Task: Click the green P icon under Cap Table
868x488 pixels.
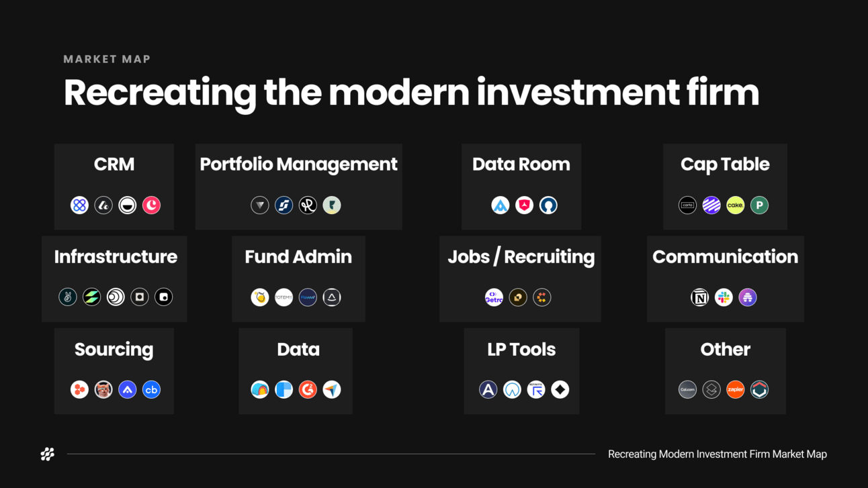Action: [x=759, y=205]
